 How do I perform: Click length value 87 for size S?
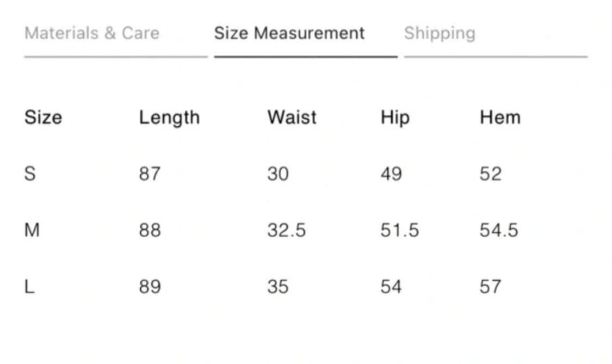pos(150,174)
